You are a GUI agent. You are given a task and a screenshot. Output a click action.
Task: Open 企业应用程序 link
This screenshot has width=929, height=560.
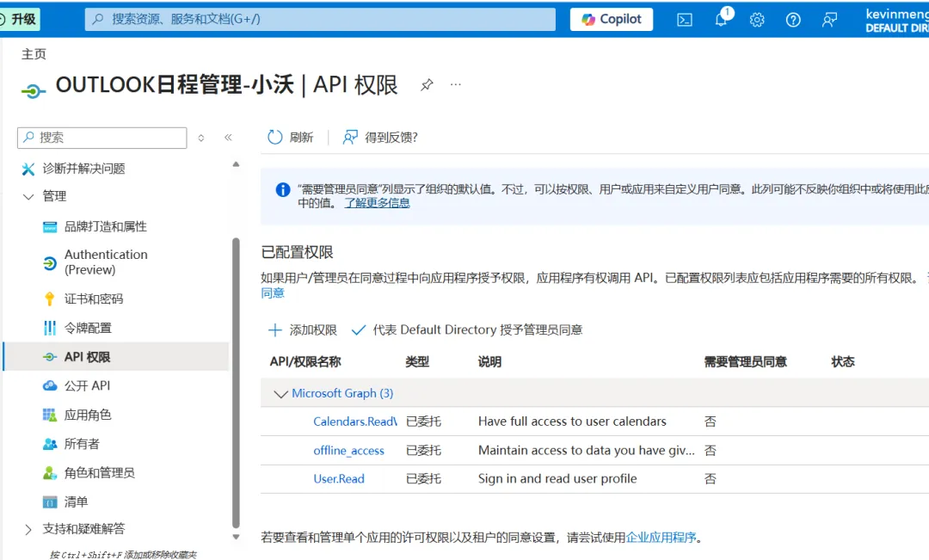point(661,538)
